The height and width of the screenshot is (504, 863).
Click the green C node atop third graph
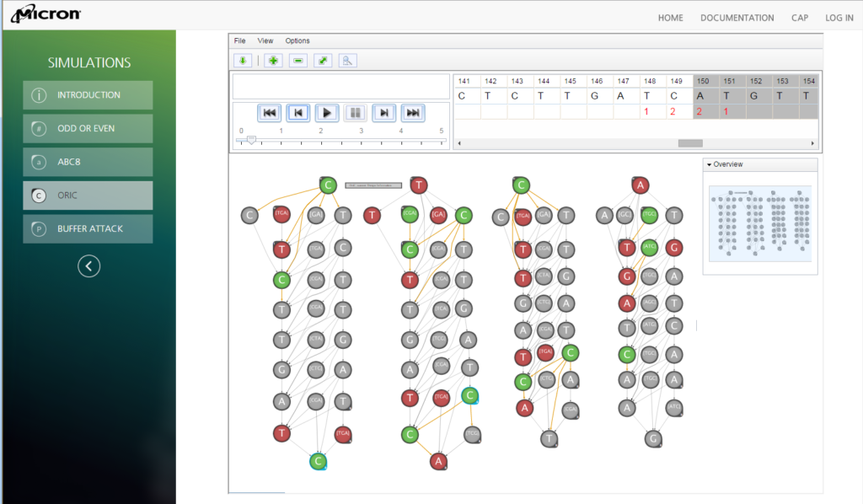[x=521, y=185]
